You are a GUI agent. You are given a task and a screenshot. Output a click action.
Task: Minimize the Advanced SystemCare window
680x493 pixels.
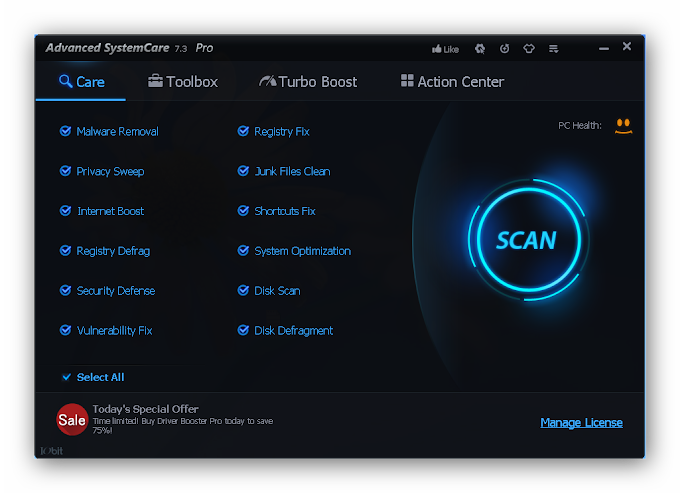604,48
